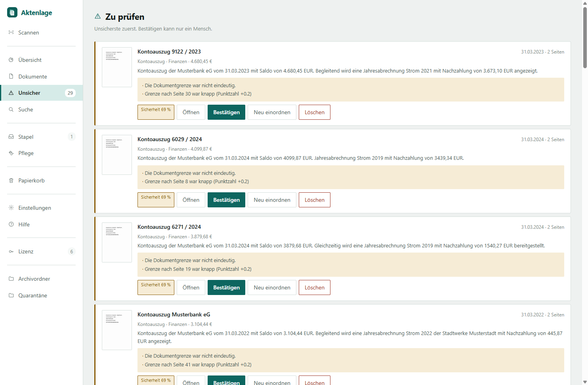Image resolution: width=588 pixels, height=385 pixels.
Task: Select the Kontoauszug 9122 / 2023 page thumbnail
Action: 117,67
